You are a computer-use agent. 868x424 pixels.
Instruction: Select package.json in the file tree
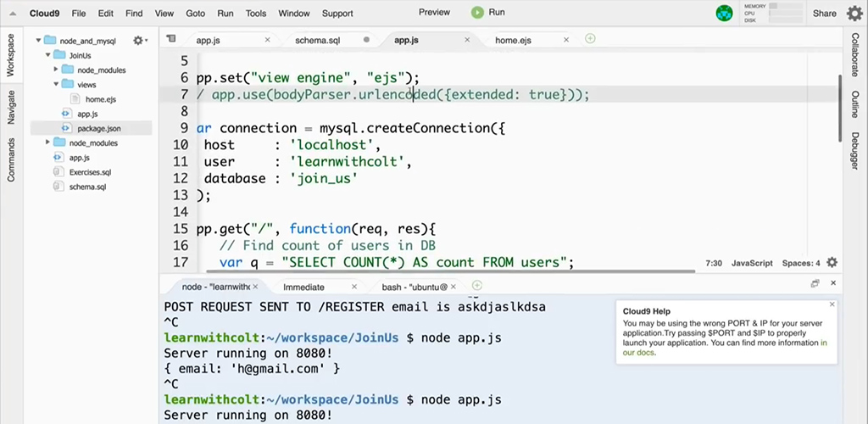click(98, 128)
